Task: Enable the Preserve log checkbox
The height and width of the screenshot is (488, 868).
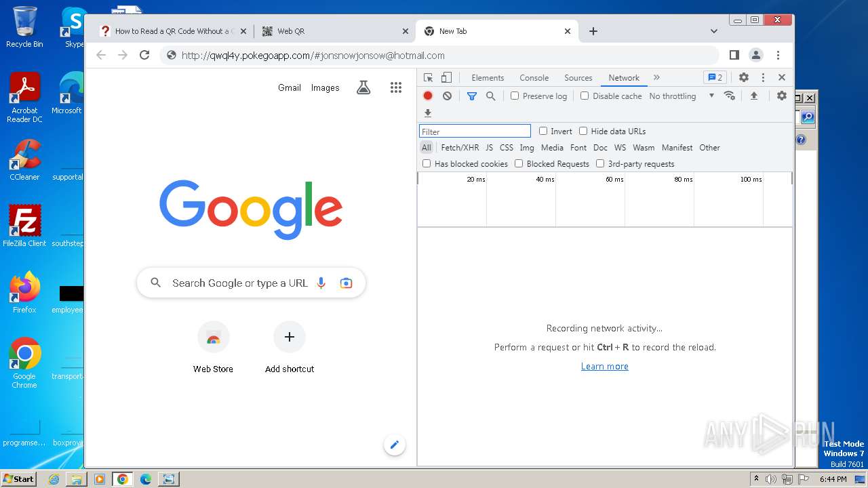Action: [x=515, y=96]
